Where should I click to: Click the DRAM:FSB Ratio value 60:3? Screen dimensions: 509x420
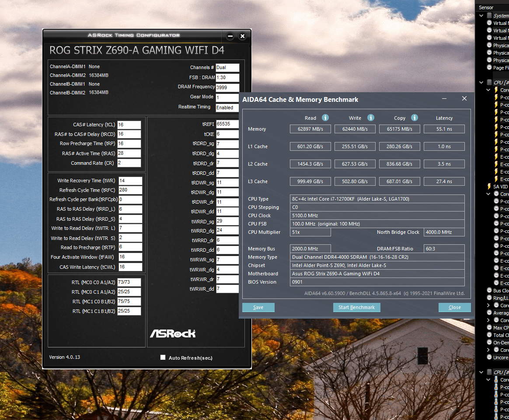(444, 249)
